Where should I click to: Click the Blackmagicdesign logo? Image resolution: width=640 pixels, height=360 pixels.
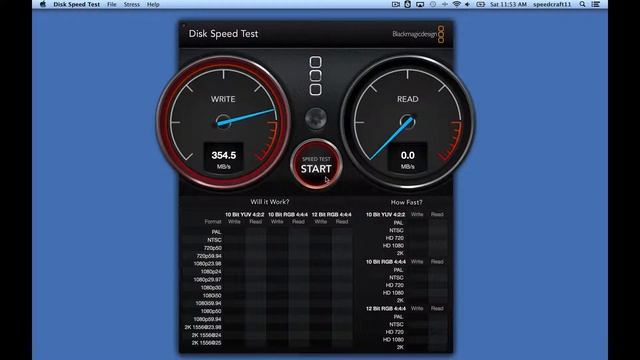click(418, 34)
